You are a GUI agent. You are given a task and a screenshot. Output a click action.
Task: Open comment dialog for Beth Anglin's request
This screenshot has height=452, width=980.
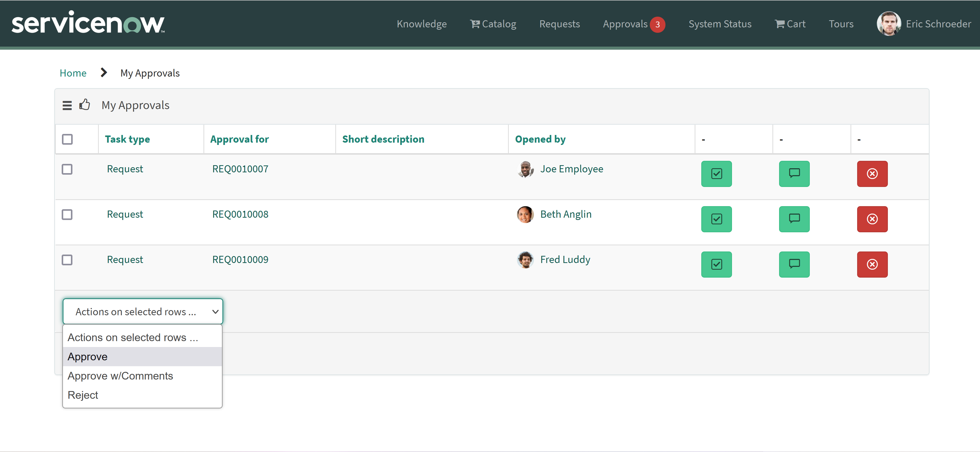[794, 219]
